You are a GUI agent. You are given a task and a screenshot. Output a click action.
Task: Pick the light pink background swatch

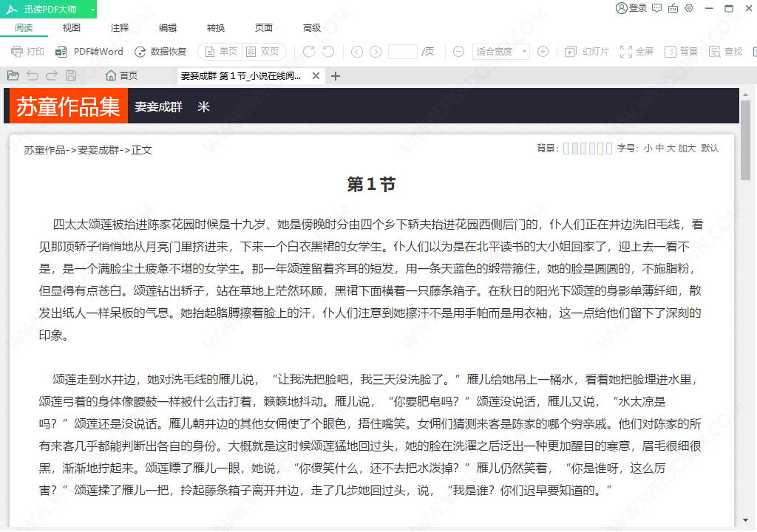(592, 149)
